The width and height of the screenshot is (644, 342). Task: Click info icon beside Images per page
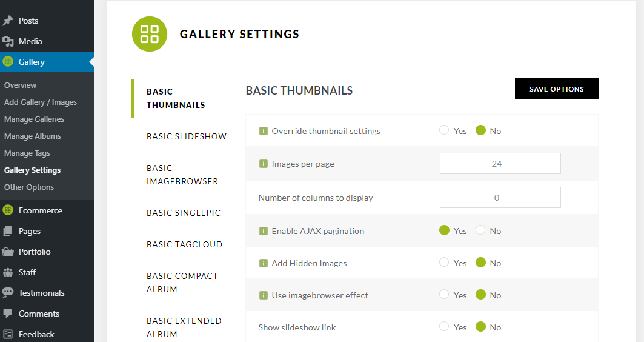pos(264,164)
